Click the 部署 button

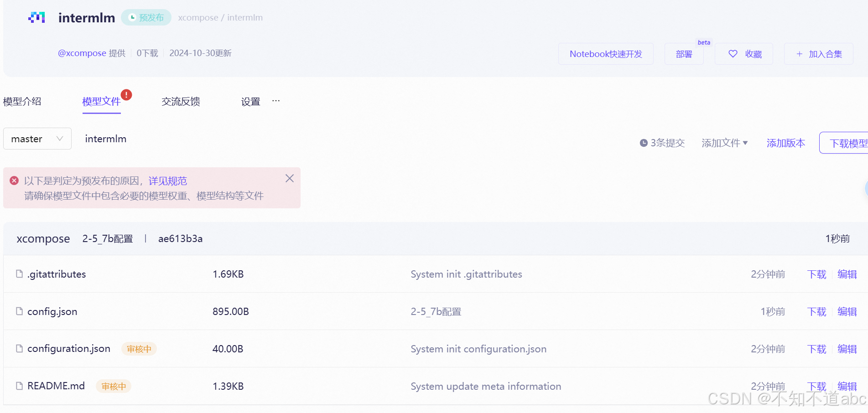click(x=684, y=54)
